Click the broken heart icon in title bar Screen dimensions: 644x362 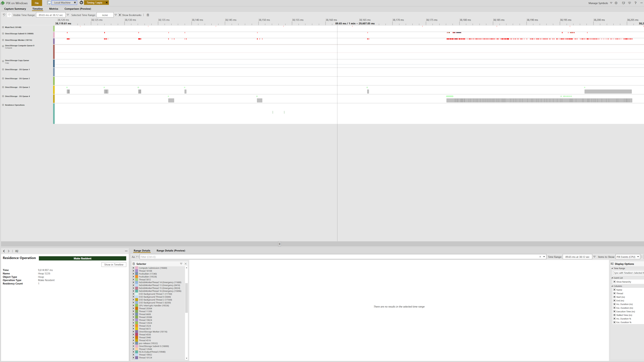click(x=629, y=3)
